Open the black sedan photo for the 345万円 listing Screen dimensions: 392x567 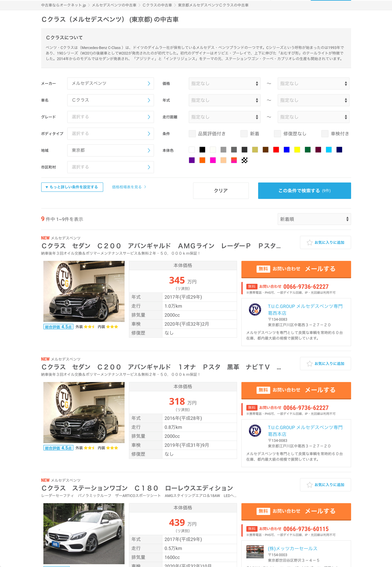[84, 291]
